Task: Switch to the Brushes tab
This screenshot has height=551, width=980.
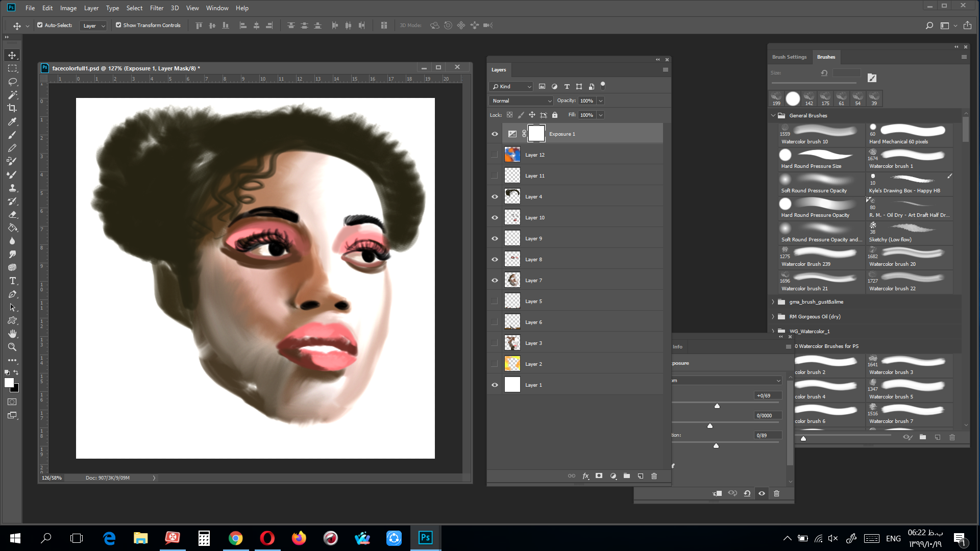Action: click(x=826, y=57)
